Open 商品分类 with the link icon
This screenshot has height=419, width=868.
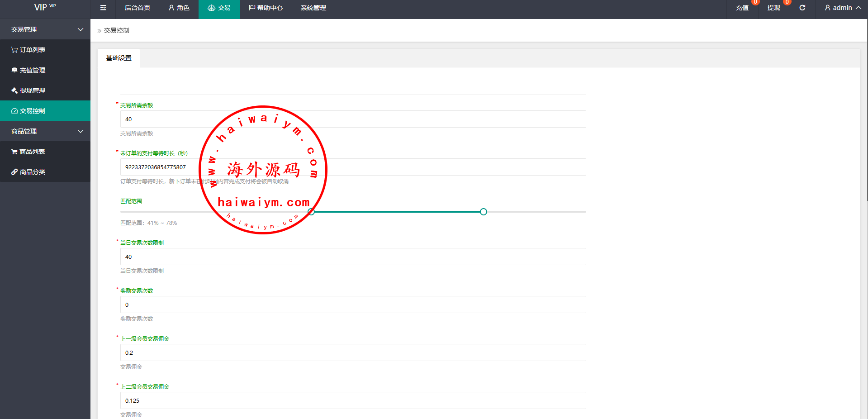coord(28,172)
